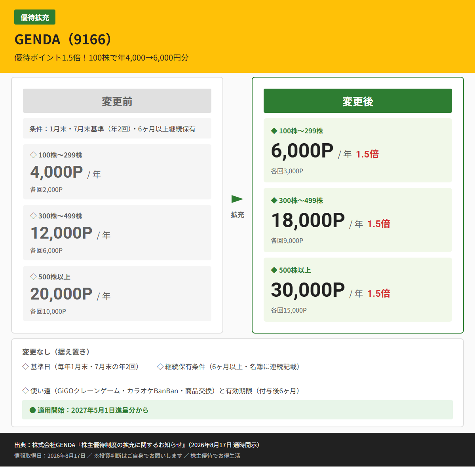Screen dimensions: 475x476
Task: Select the condition line 条件：1月末・7月末基準
Action: tap(117, 129)
